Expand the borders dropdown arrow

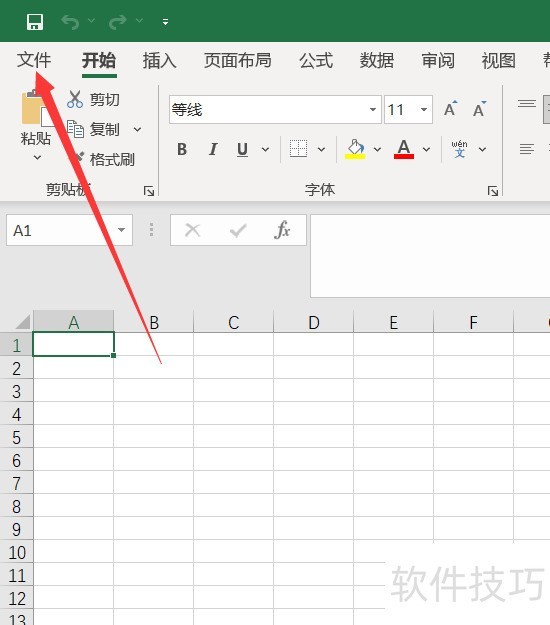point(321,149)
